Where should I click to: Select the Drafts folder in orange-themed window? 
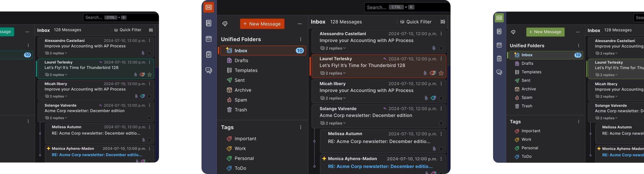tap(241, 61)
